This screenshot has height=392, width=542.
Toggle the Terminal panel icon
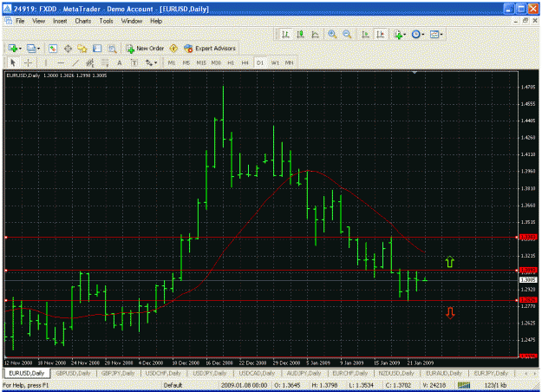coord(97,49)
